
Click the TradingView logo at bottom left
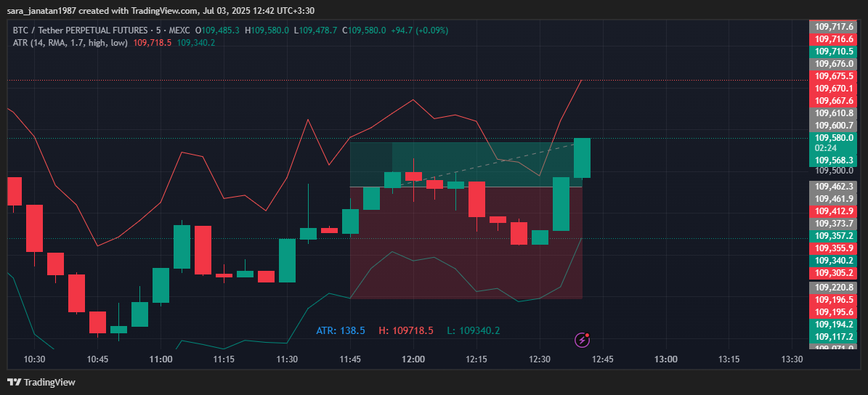click(x=41, y=382)
